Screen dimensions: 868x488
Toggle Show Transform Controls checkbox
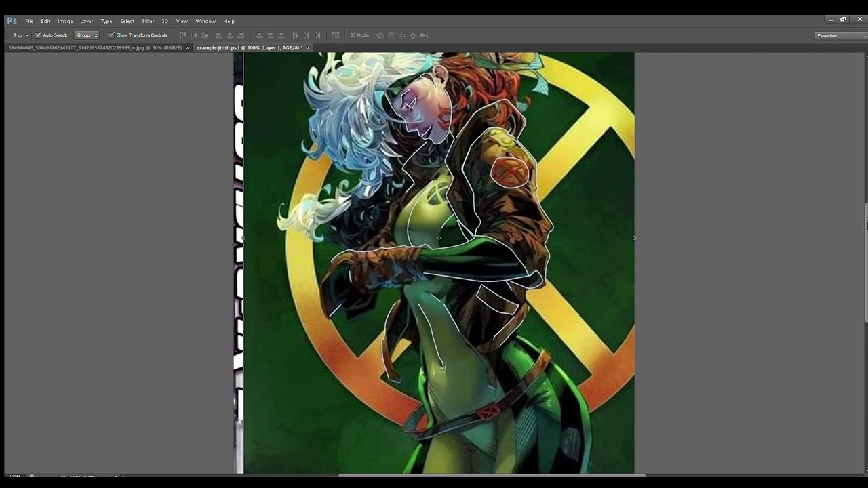(112, 35)
